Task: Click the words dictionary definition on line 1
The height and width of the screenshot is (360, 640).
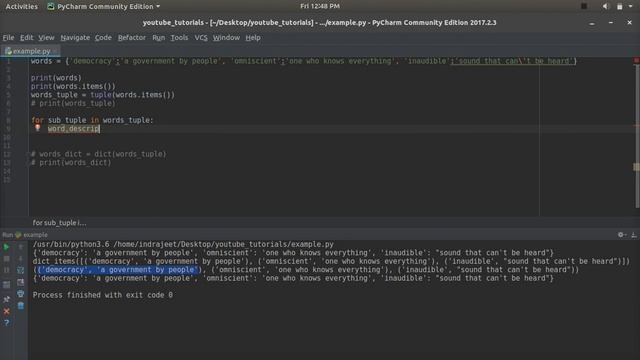Action: [x=304, y=61]
